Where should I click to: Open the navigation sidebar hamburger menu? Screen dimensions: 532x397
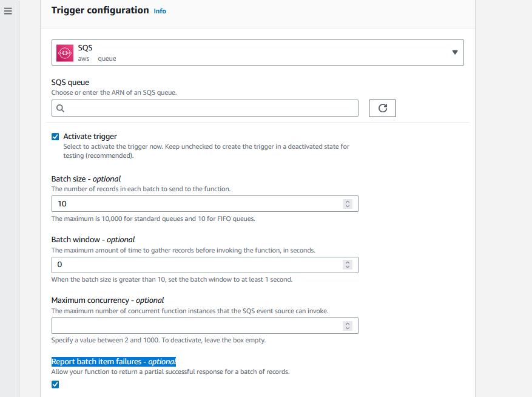(8, 10)
